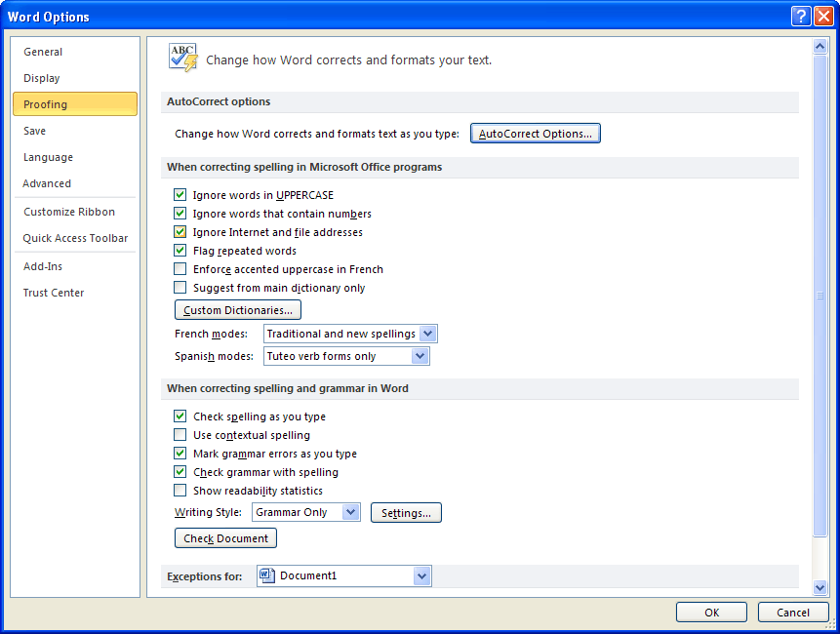This screenshot has width=840, height=634.
Task: Close the Word Options dialog
Action: (822, 16)
